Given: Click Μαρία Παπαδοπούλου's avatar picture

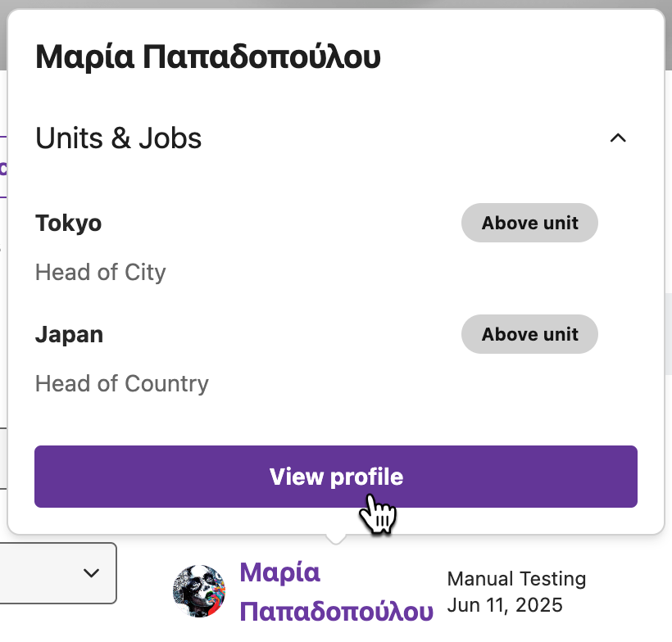Looking at the screenshot, I should point(199,591).
